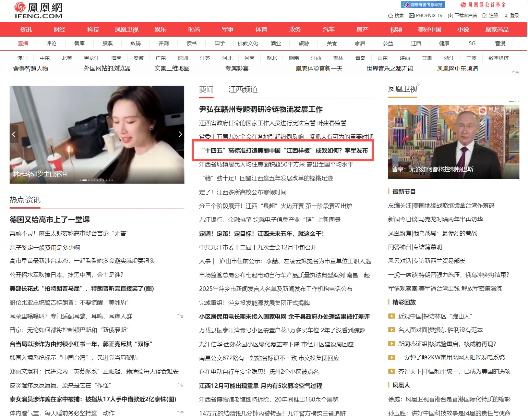This screenshot has height=420, width=528.
Task: Open 凤凰聚焦|俄乌战局 program link
Action: tap(433, 233)
